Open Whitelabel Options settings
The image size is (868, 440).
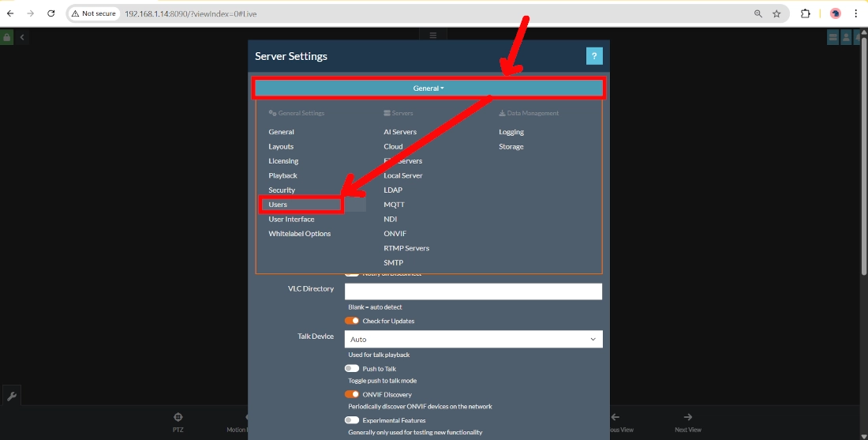click(x=300, y=233)
